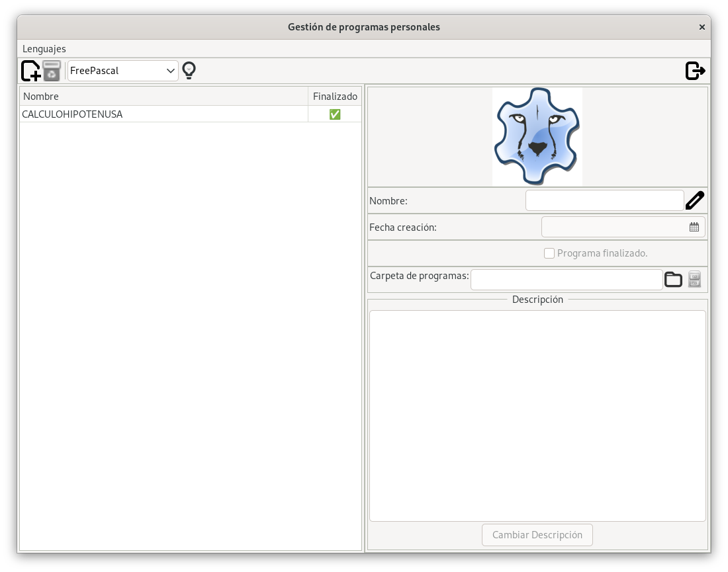Click the lion logo image
Viewport: 728px width, 572px height.
[537, 136]
